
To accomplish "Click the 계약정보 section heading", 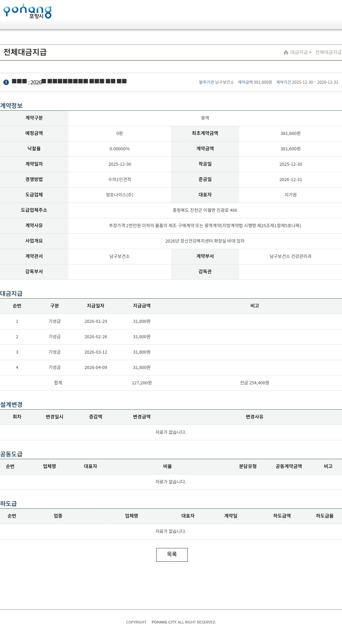I will point(11,106).
